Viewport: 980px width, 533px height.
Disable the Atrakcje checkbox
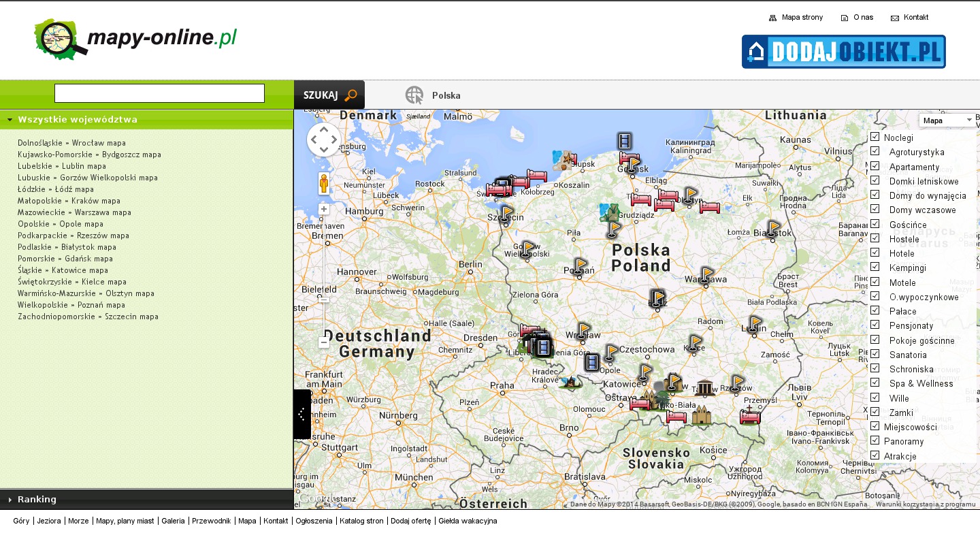(875, 455)
